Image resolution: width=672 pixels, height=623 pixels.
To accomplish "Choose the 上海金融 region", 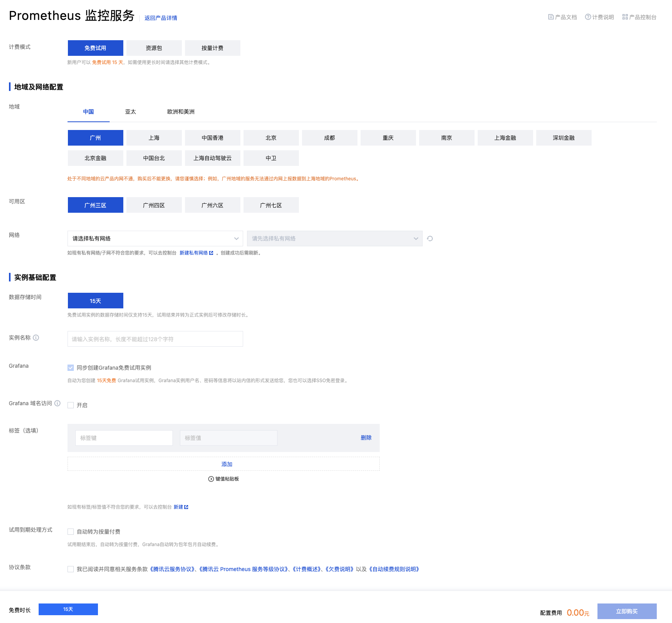I will tap(505, 138).
